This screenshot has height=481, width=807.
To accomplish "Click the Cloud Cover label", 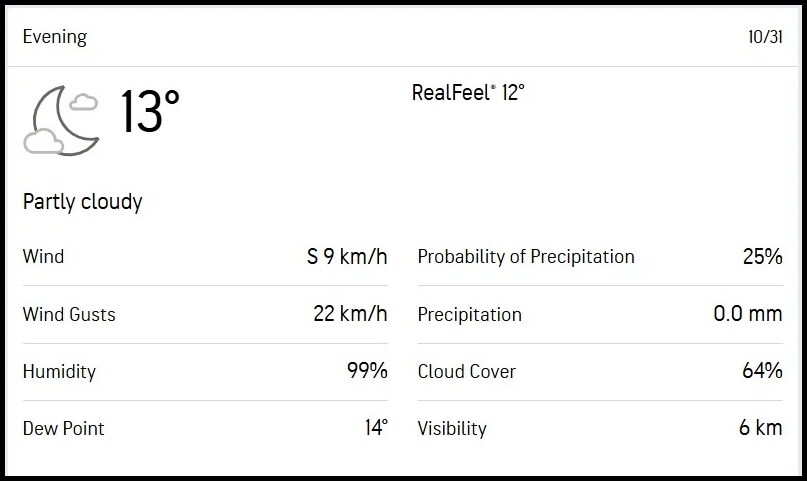I will 467,371.
